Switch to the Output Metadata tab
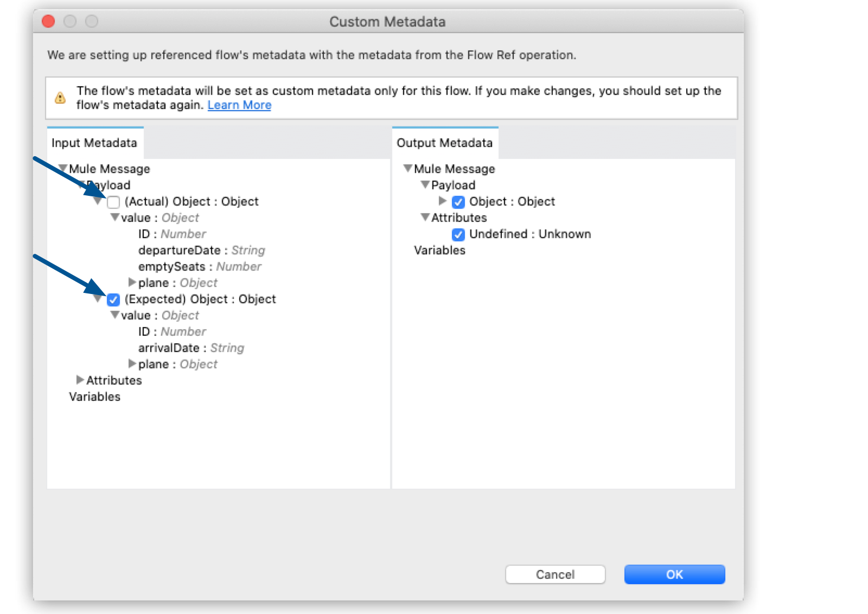This screenshot has width=868, height=614. (x=444, y=143)
